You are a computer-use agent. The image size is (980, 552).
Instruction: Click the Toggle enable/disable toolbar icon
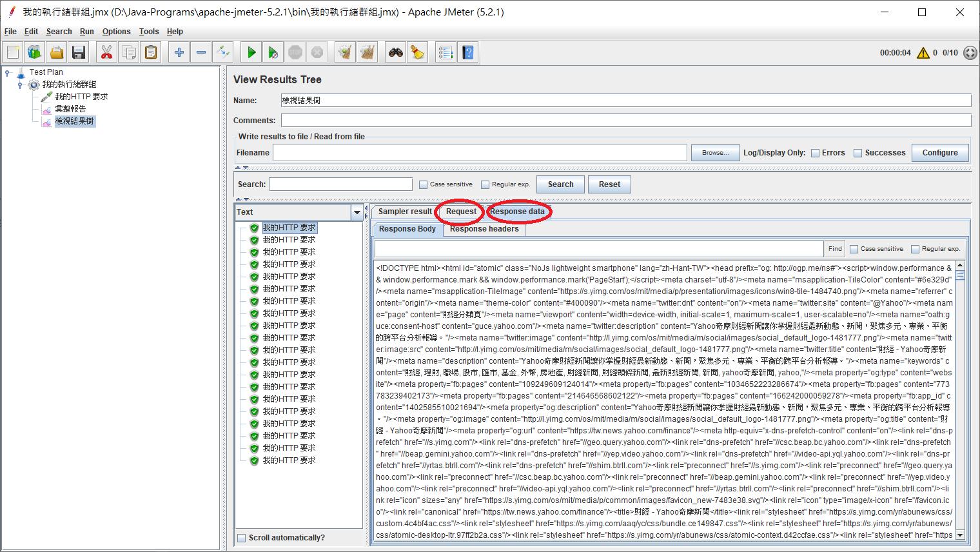tap(223, 52)
